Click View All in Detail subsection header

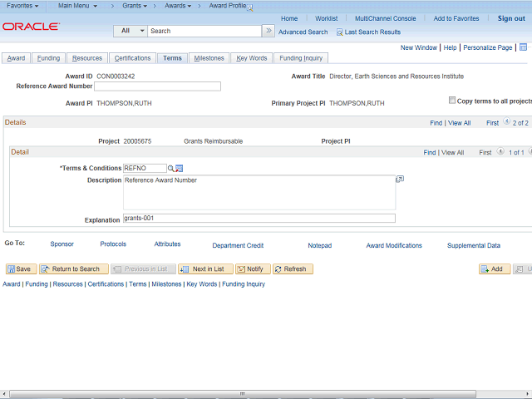452,153
